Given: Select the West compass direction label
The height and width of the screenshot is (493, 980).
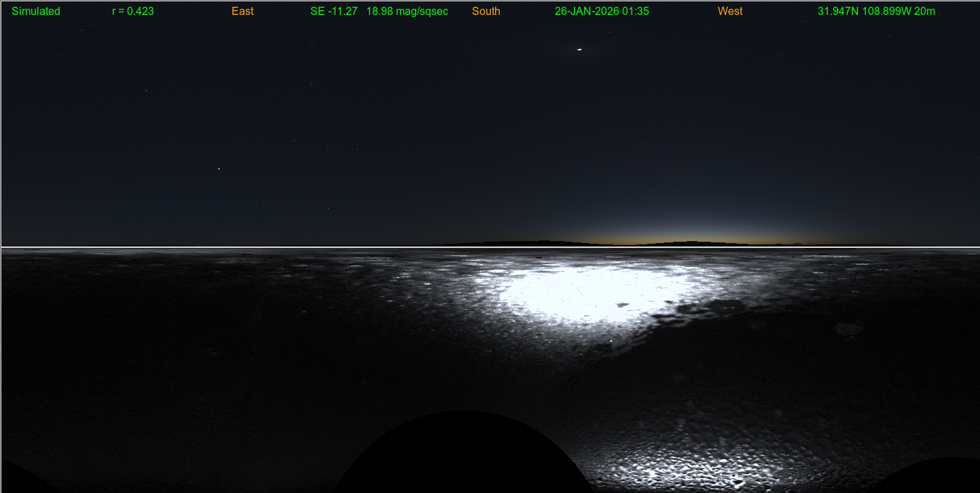Looking at the screenshot, I should point(730,12).
